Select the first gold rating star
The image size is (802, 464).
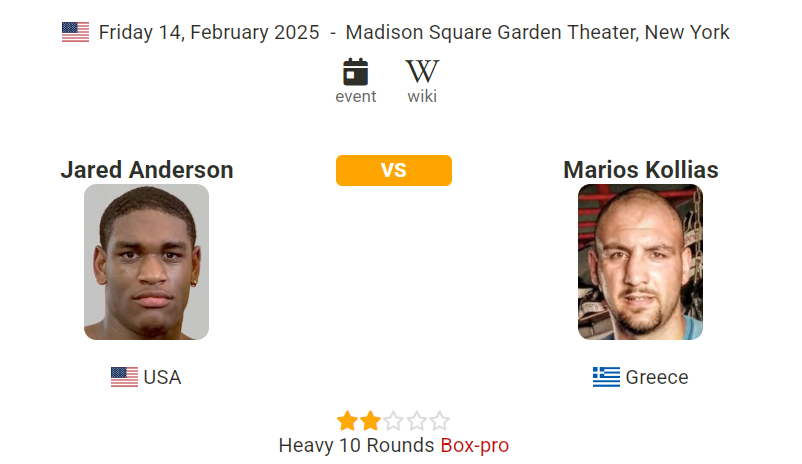[347, 421]
